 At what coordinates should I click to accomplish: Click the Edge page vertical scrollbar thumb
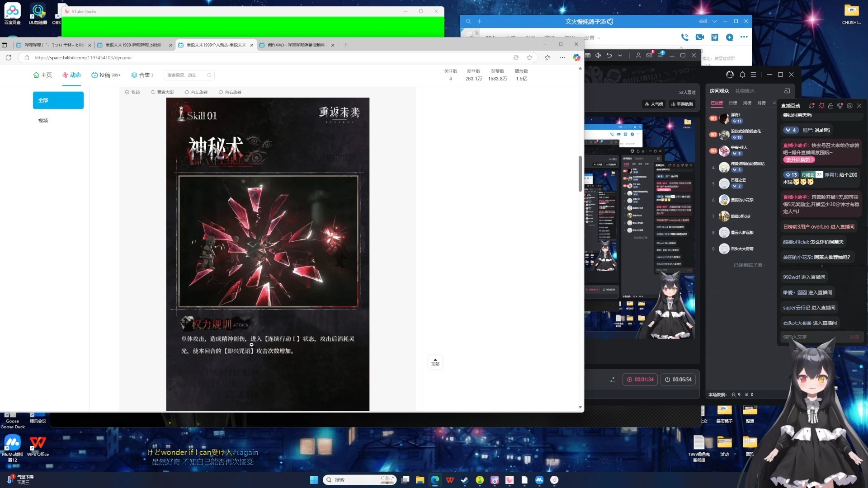580,174
